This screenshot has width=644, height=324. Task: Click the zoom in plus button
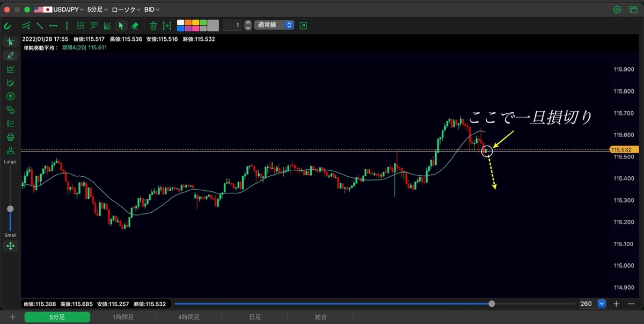click(616, 304)
